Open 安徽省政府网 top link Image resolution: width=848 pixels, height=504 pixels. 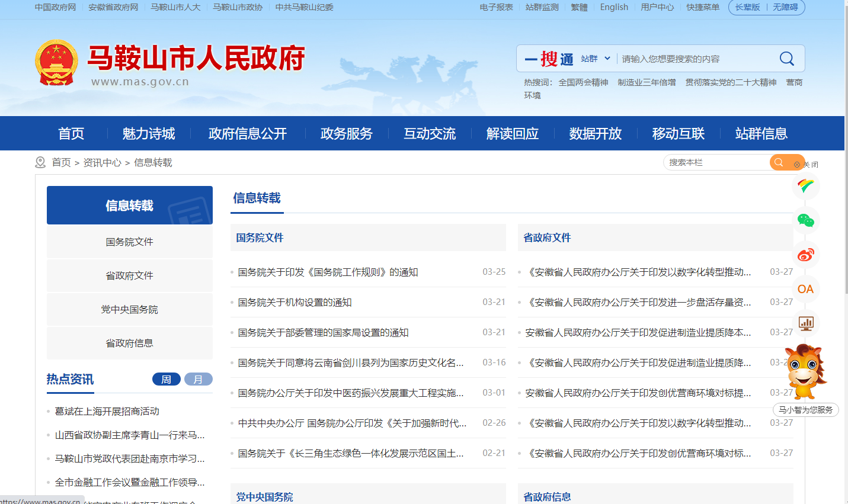click(113, 7)
